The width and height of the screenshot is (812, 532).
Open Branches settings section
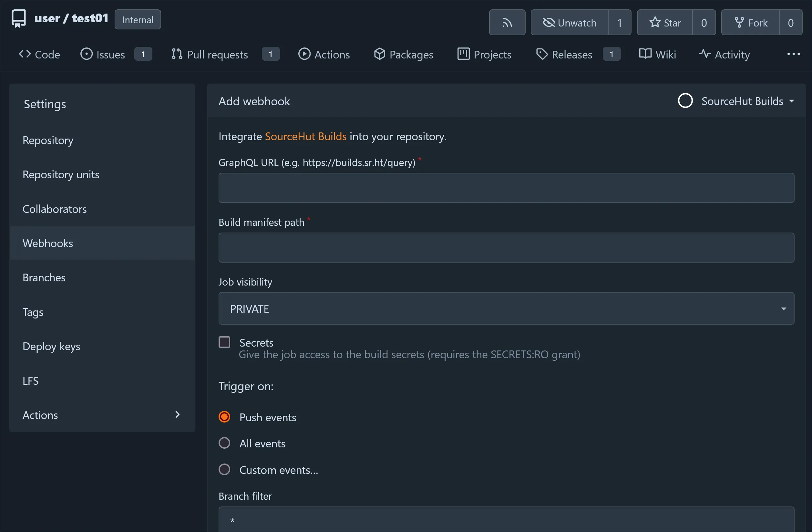coord(44,277)
